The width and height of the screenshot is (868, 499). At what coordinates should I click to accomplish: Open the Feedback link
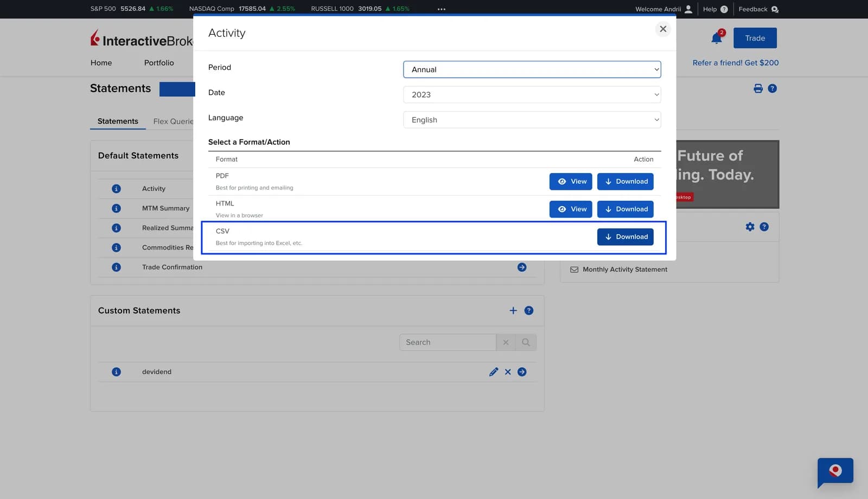tap(758, 9)
